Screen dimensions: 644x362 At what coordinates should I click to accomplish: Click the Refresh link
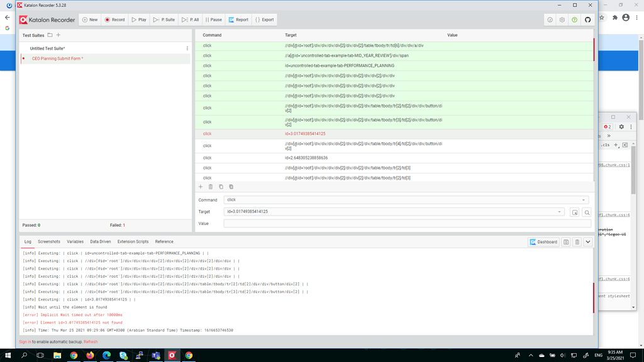91,342
